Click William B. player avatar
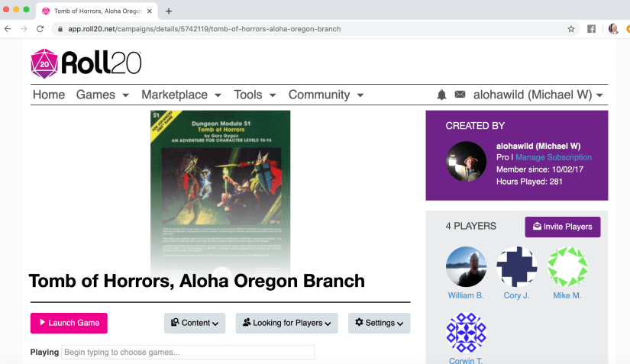 click(466, 266)
